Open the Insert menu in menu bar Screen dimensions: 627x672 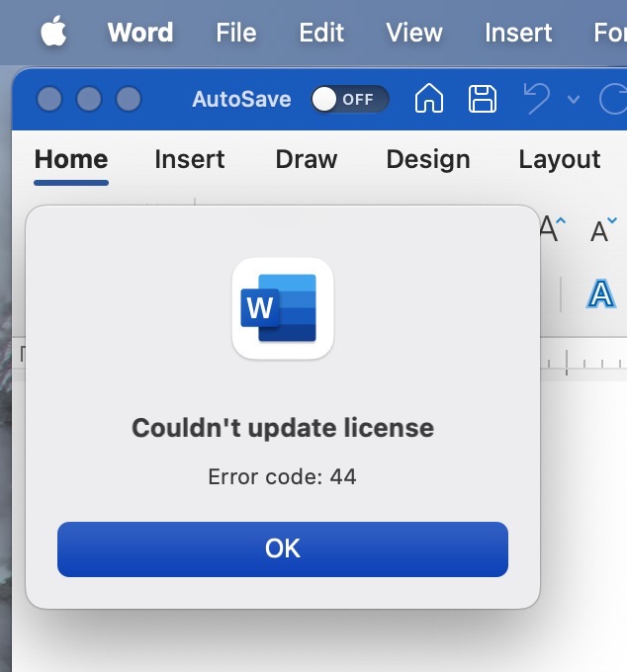click(518, 33)
